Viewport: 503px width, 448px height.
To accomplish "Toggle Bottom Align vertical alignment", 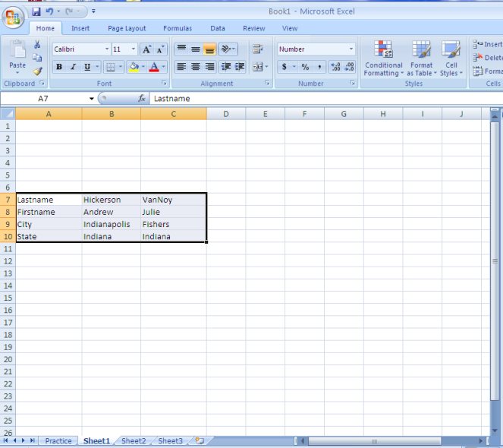I will [x=209, y=49].
